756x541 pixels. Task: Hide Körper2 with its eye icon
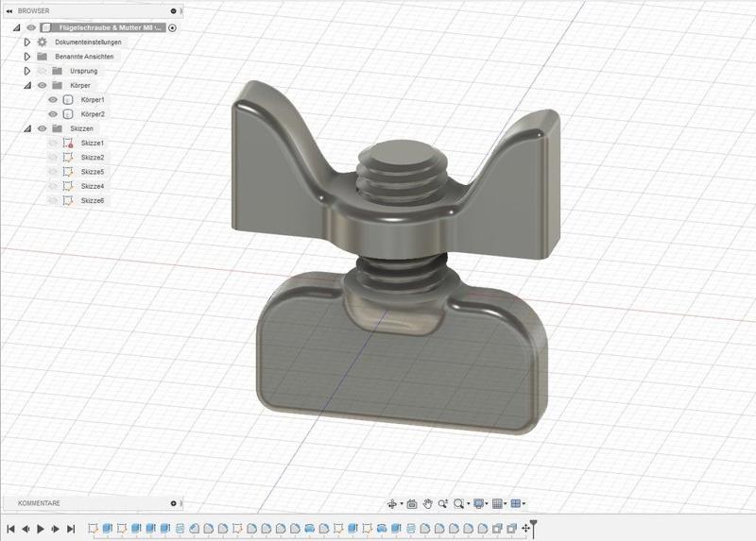pos(53,114)
